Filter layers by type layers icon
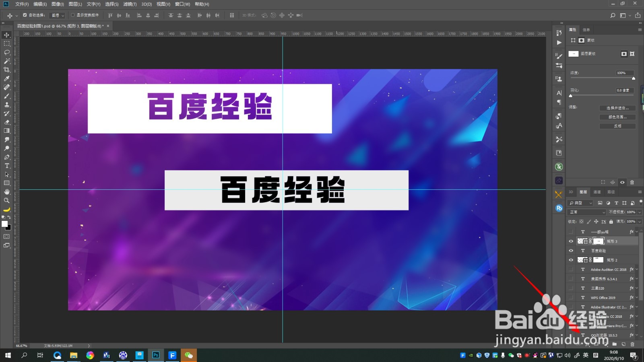The image size is (644, 362). (x=616, y=203)
